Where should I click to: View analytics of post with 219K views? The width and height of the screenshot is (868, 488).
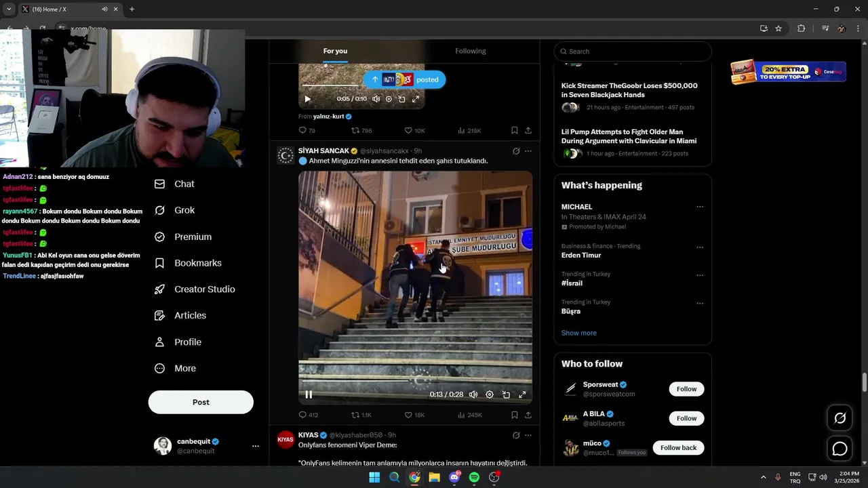[x=469, y=130]
